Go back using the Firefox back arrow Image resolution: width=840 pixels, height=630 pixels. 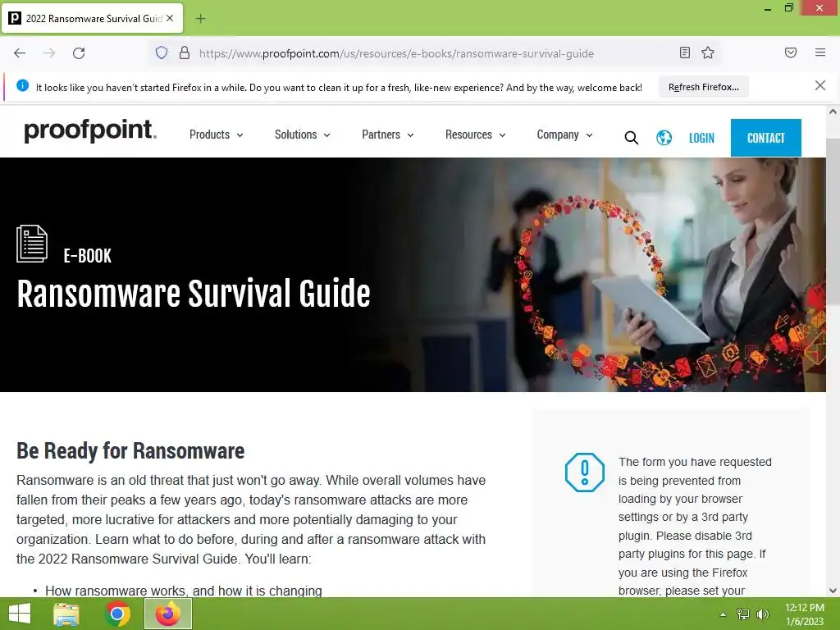[20, 53]
